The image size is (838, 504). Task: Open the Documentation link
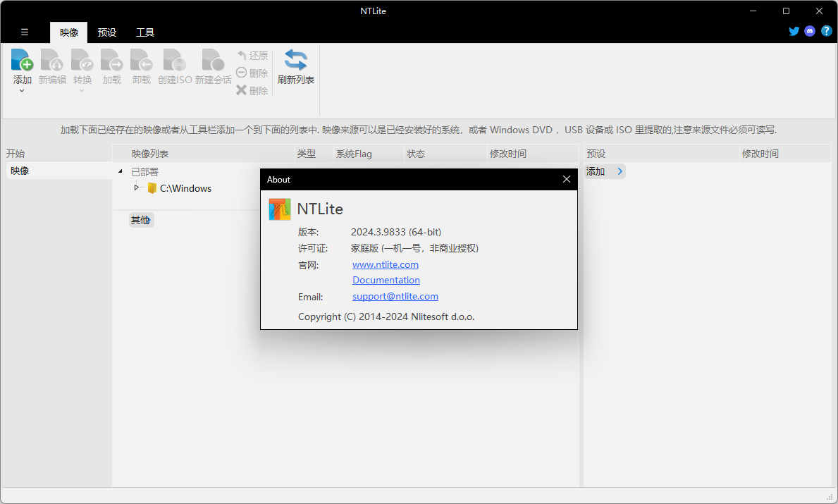coord(386,280)
